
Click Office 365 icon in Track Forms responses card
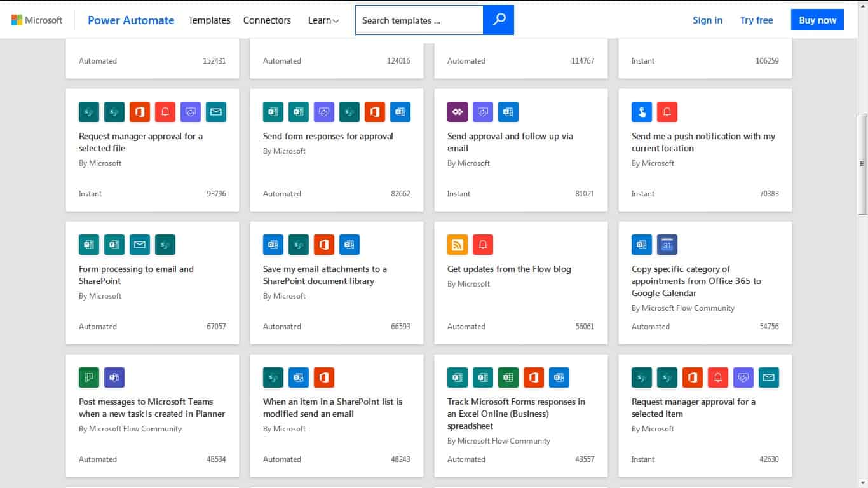(x=534, y=377)
